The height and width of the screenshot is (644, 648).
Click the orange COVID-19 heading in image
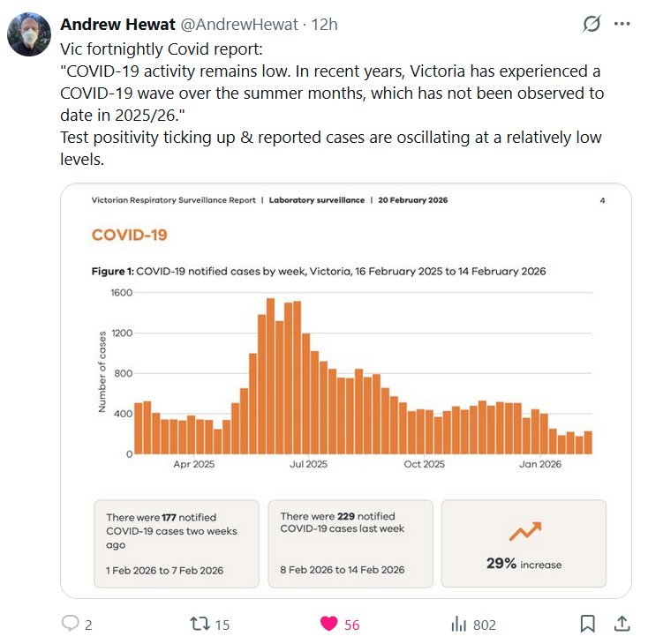pyautogui.click(x=129, y=235)
